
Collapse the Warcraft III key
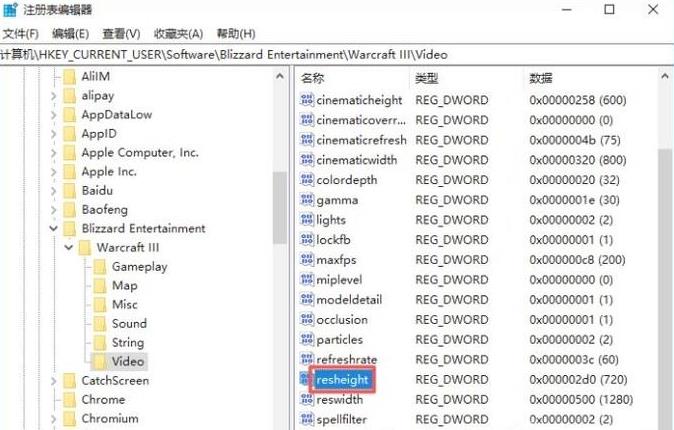(69, 247)
